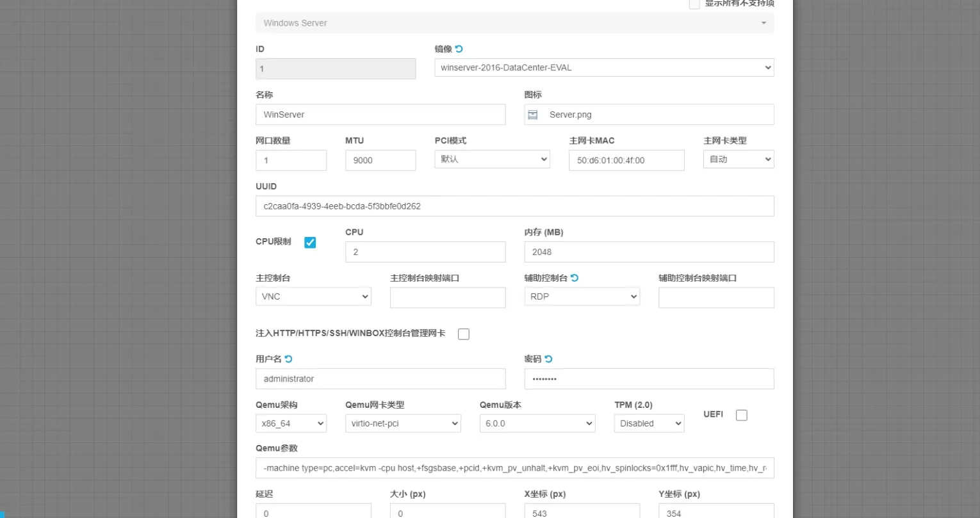Expand the PCI模式 dropdown

click(x=492, y=159)
